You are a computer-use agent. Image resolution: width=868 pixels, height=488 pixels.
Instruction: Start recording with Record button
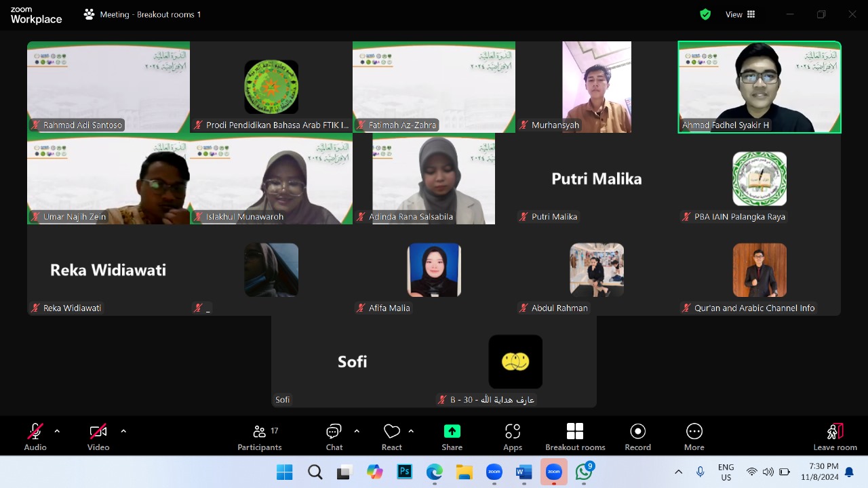tap(637, 436)
